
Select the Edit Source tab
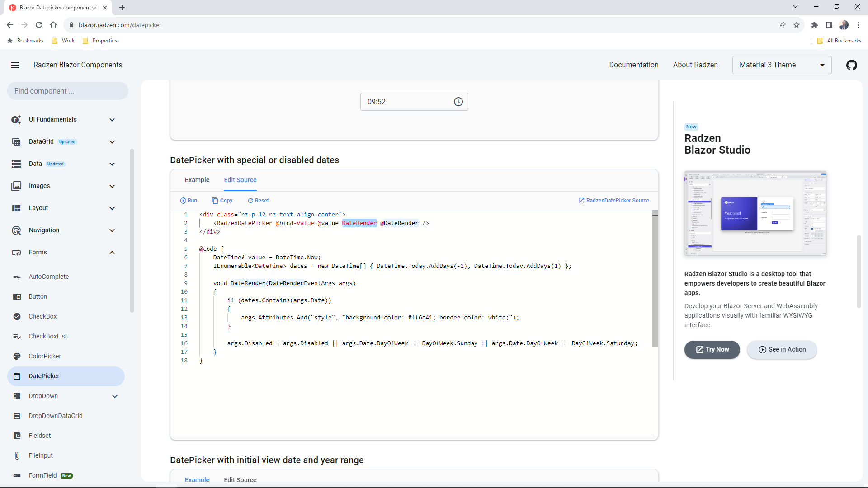pos(240,180)
